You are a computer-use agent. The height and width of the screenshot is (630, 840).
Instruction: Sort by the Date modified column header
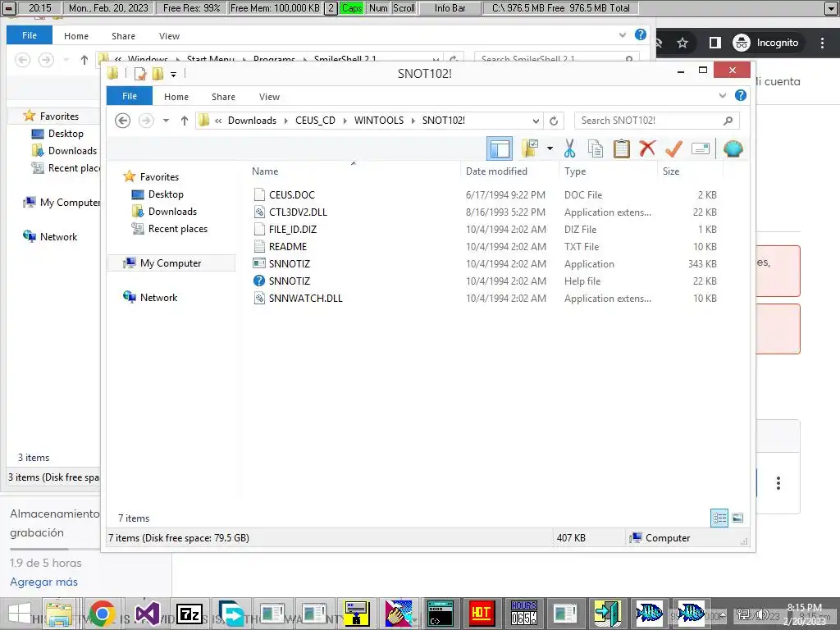[496, 171]
